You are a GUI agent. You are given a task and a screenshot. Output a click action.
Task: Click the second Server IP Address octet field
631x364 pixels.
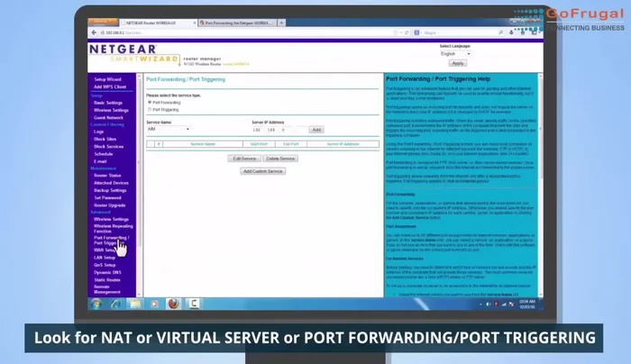(271, 130)
